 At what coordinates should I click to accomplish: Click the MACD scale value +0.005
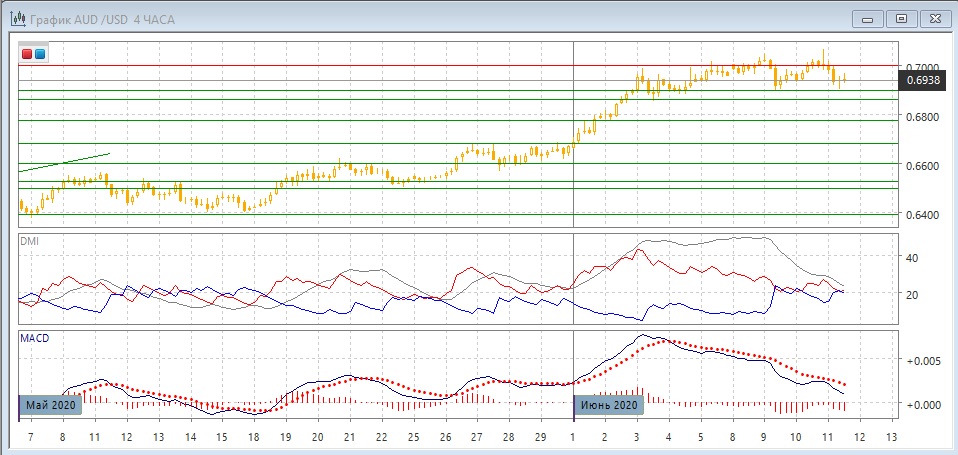922,361
